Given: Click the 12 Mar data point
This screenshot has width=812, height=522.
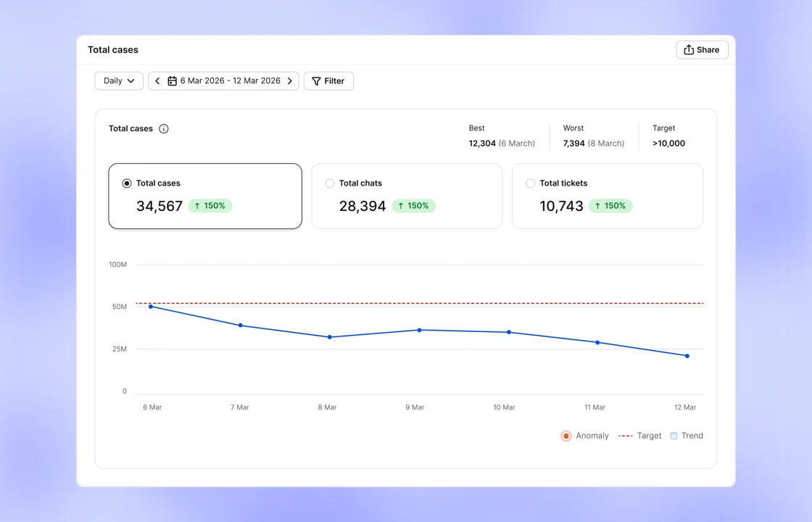Looking at the screenshot, I should coord(687,356).
